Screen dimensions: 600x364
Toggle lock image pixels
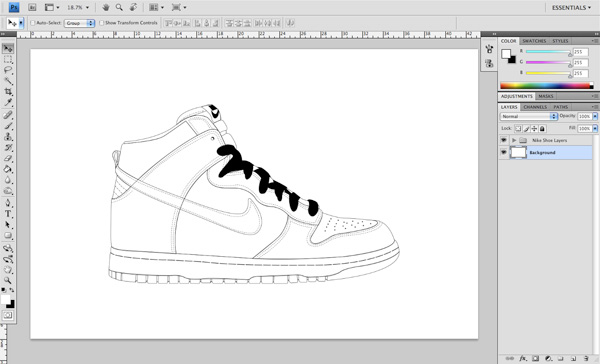(527, 129)
